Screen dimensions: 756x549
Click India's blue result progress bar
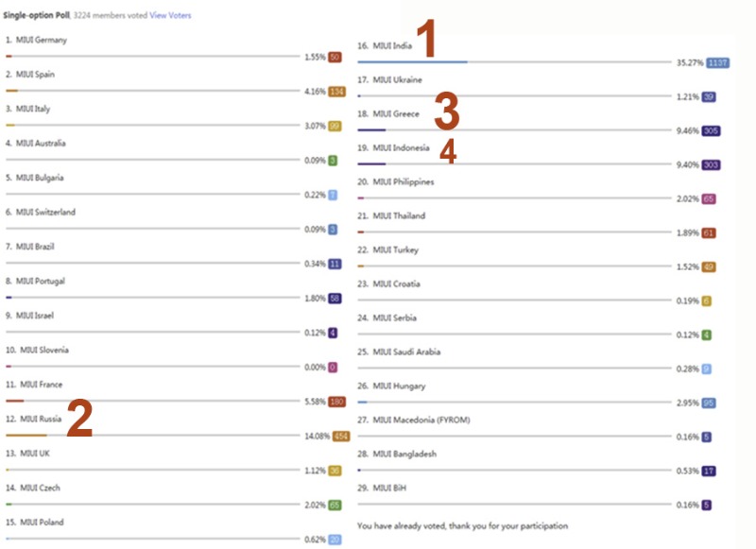click(x=412, y=62)
